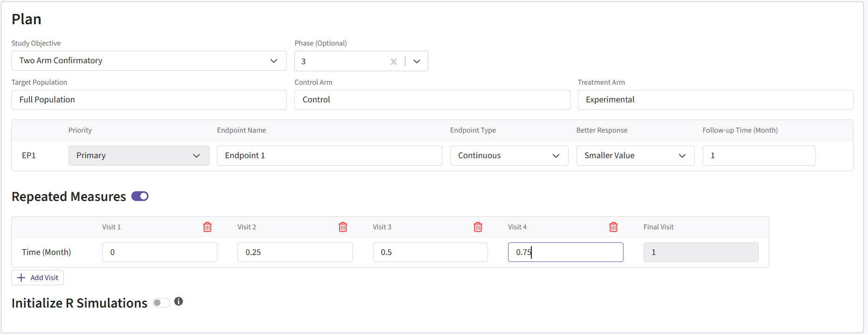
Task: Open the Study Objective dropdown
Action: click(x=149, y=61)
